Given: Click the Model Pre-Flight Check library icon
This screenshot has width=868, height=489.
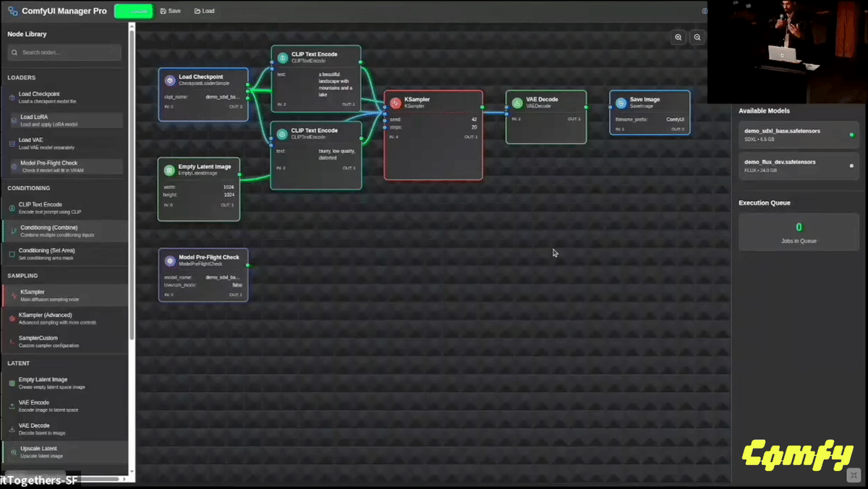Looking at the screenshot, I should point(14,166).
